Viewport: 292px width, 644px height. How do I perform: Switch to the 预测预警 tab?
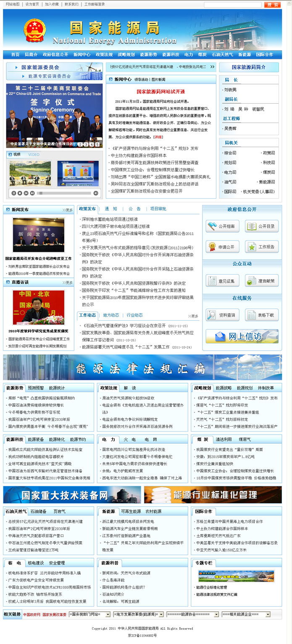pyautogui.click(x=36, y=388)
